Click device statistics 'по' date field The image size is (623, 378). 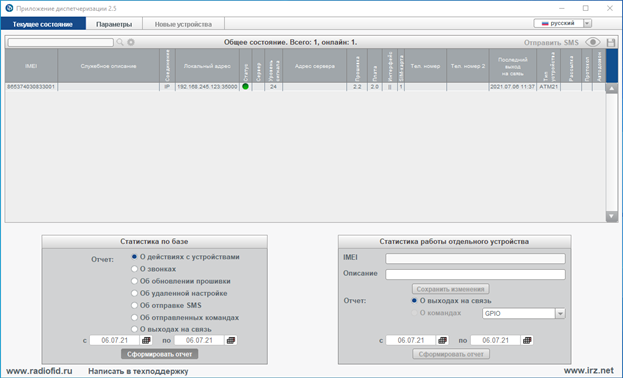pyautogui.click(x=495, y=340)
